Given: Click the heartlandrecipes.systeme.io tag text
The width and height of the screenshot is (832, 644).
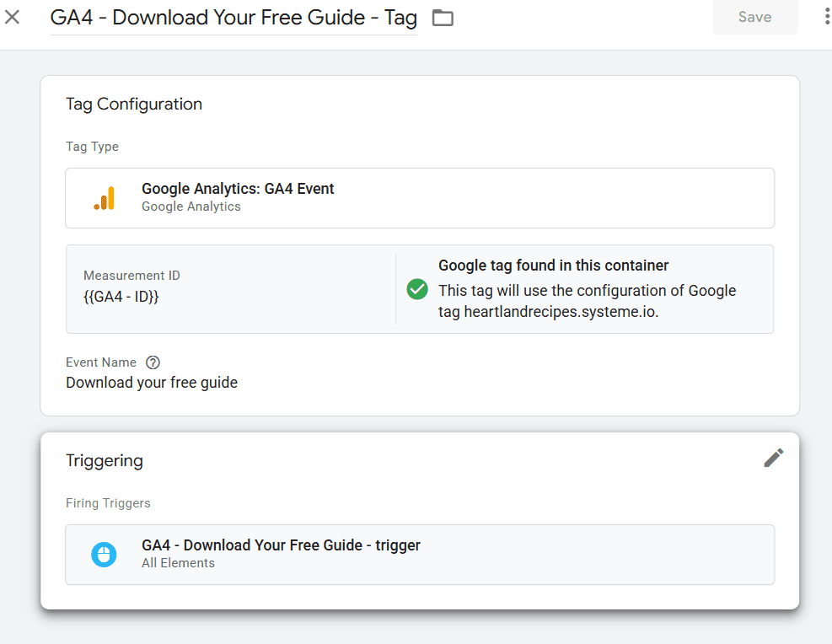Looking at the screenshot, I should coord(561,311).
